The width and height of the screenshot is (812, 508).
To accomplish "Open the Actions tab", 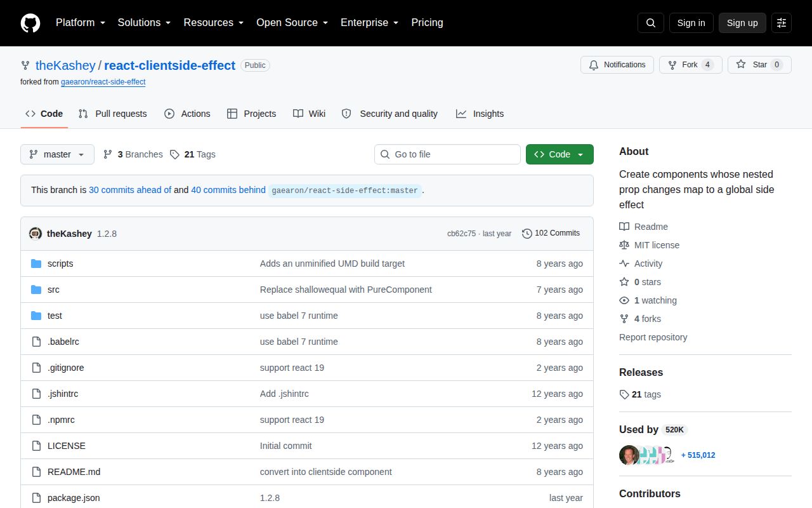I will (x=187, y=114).
